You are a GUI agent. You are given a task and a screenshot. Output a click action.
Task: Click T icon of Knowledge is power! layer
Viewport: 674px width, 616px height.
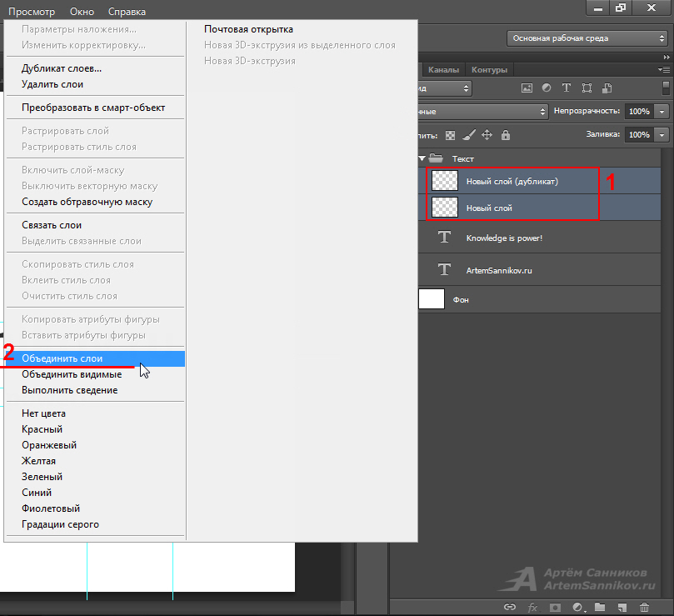444,237
